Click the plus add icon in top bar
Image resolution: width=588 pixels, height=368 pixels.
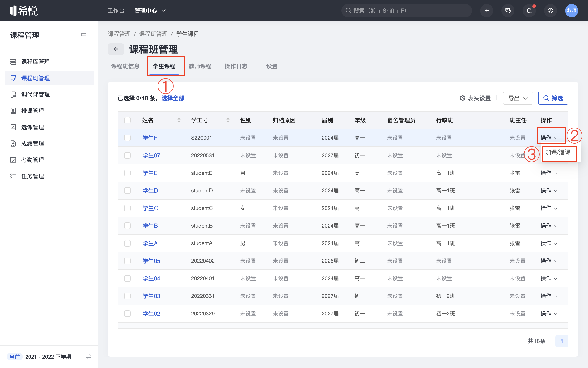487,10
